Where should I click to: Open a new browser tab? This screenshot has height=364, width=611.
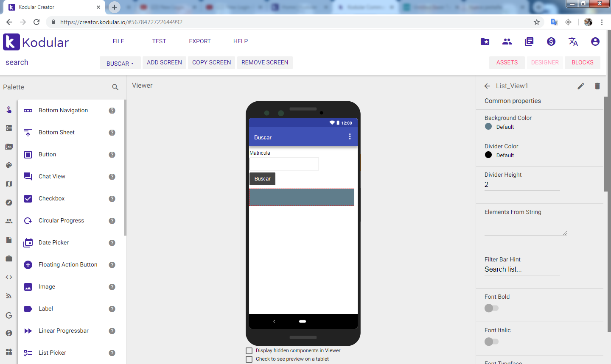click(x=115, y=7)
